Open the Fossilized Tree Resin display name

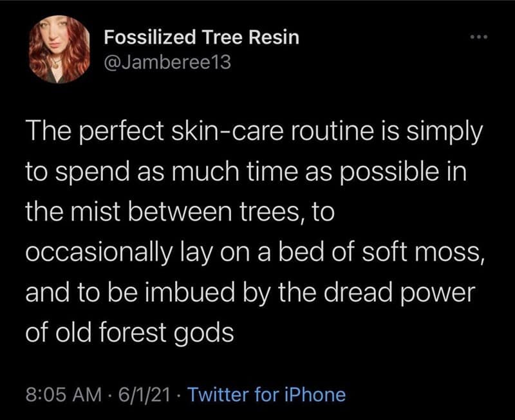[x=201, y=37]
